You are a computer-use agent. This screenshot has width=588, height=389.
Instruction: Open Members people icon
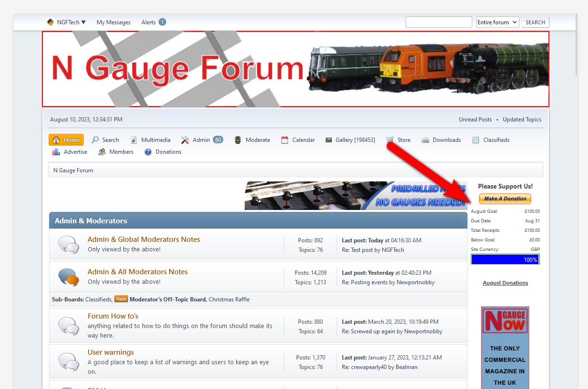[x=102, y=152]
